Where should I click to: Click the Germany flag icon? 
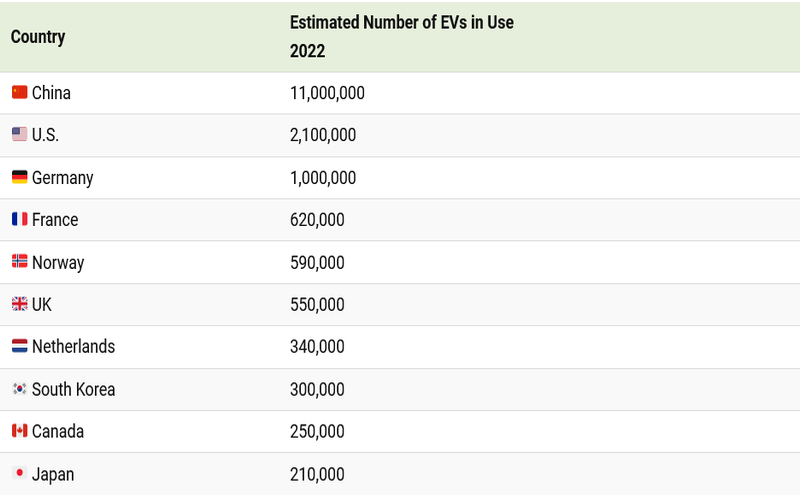pos(19,178)
